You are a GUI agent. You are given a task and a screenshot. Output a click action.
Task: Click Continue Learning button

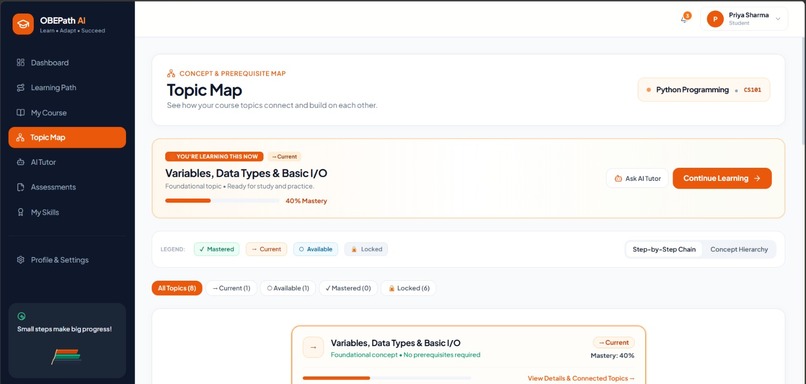(x=722, y=178)
